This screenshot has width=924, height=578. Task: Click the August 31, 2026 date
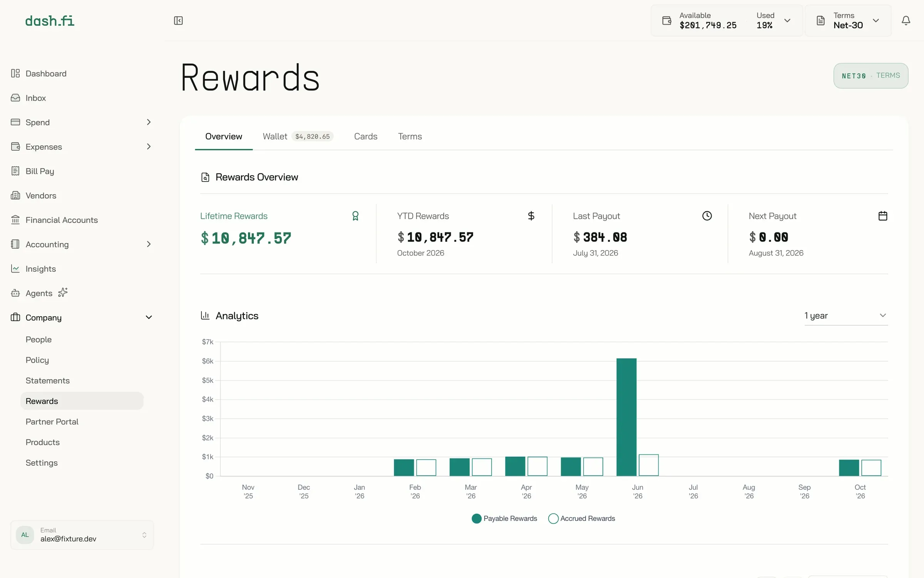pyautogui.click(x=776, y=253)
